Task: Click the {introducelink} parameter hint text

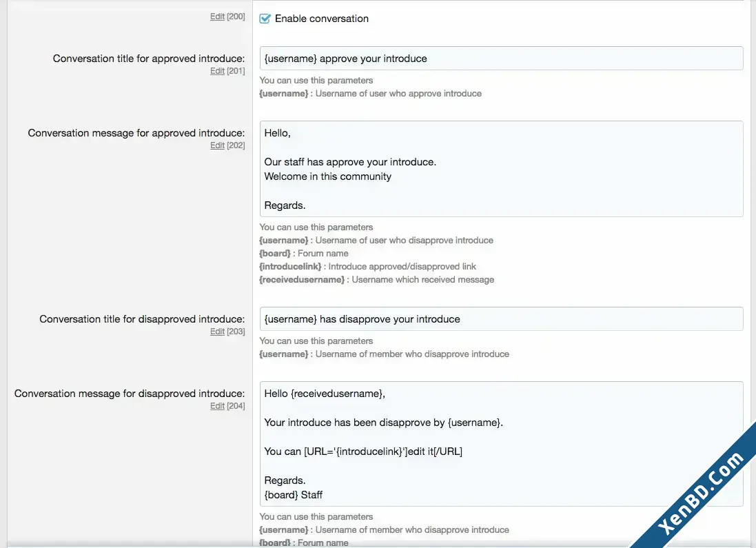Action: tap(289, 266)
